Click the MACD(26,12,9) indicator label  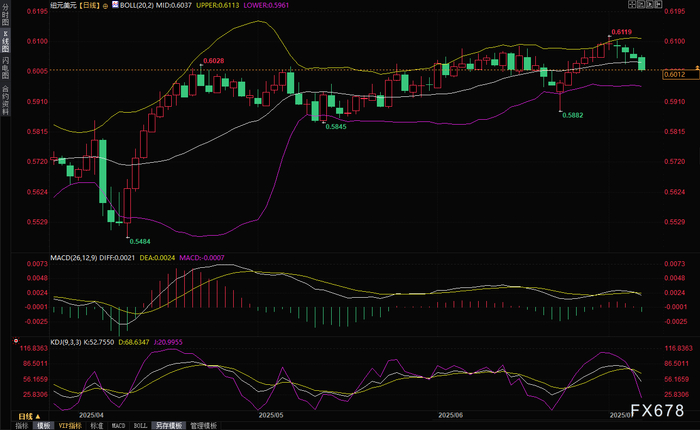point(74,258)
